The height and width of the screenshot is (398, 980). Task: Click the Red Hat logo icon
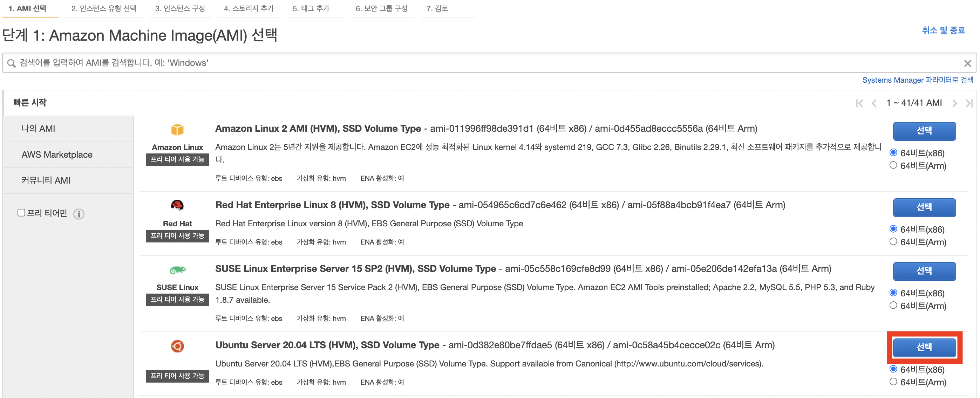pyautogui.click(x=177, y=206)
